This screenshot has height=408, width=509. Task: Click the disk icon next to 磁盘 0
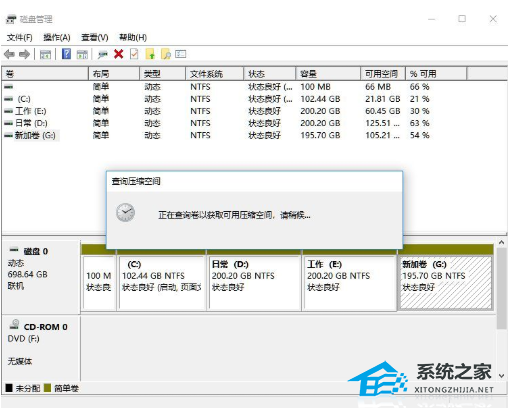pos(14,249)
